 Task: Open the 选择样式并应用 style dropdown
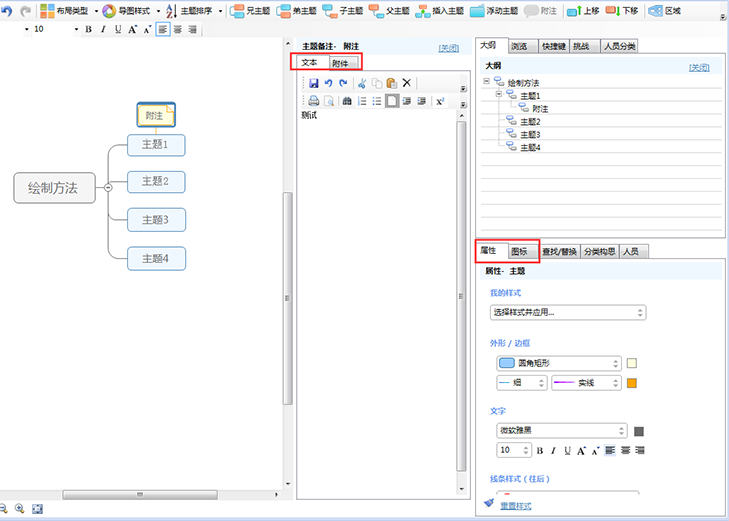[x=567, y=312]
